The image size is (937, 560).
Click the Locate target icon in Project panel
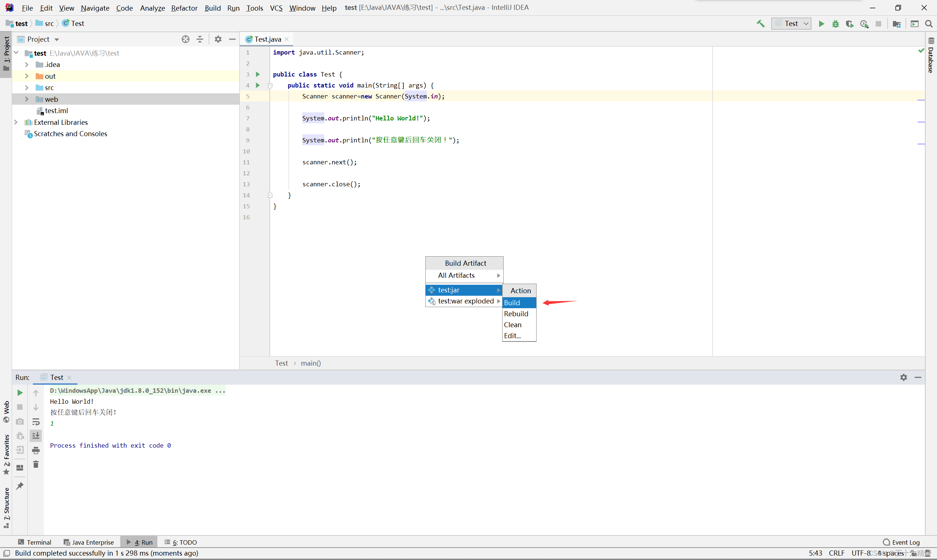pyautogui.click(x=185, y=39)
